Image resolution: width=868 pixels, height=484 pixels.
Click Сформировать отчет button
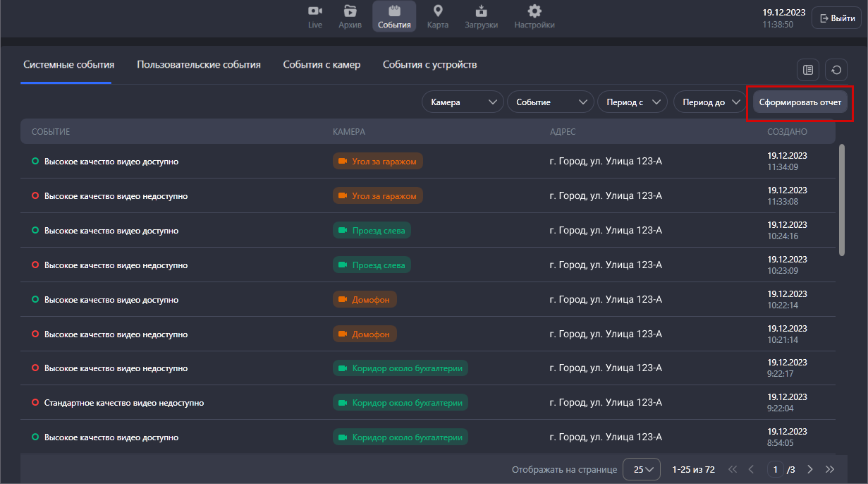(800, 102)
